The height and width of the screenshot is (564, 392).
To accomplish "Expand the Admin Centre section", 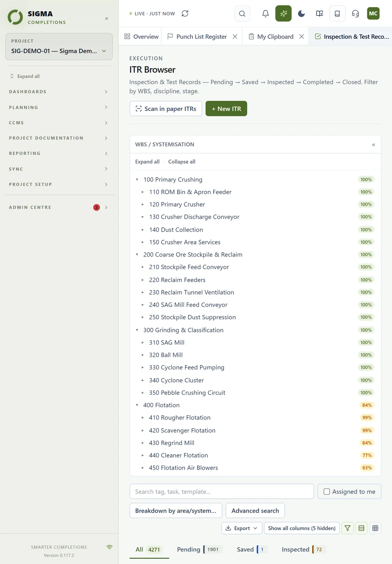I will coord(58,207).
